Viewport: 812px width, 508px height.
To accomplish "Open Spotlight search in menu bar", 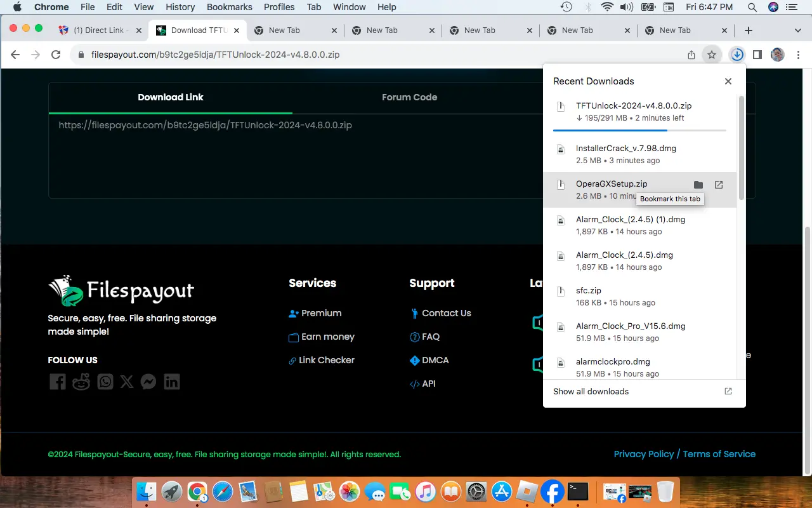I will click(752, 7).
